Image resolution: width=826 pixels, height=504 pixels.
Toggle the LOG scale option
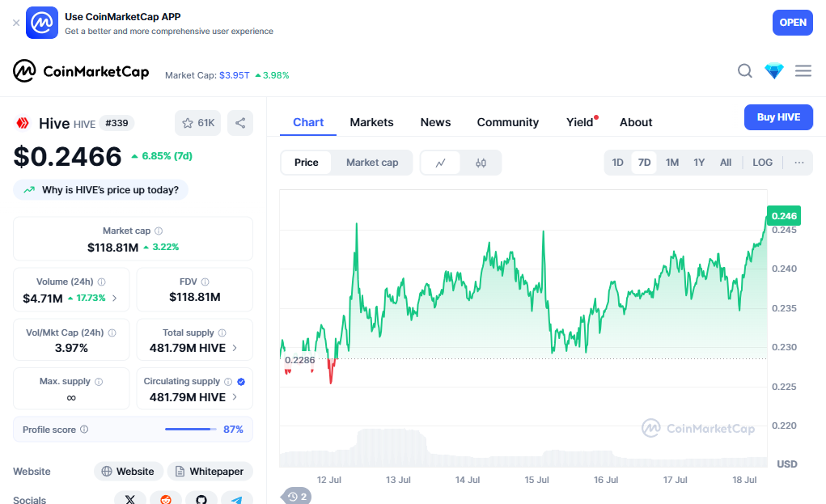tap(762, 163)
